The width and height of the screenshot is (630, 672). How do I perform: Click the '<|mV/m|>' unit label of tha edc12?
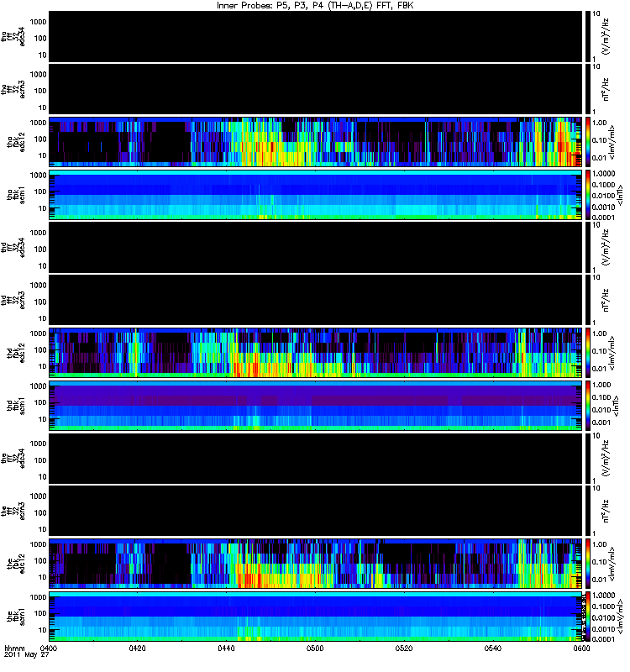pyautogui.click(x=612, y=142)
